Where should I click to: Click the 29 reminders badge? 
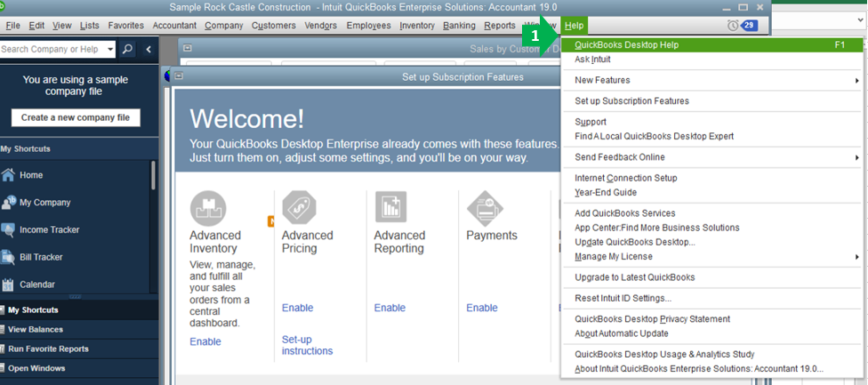749,26
